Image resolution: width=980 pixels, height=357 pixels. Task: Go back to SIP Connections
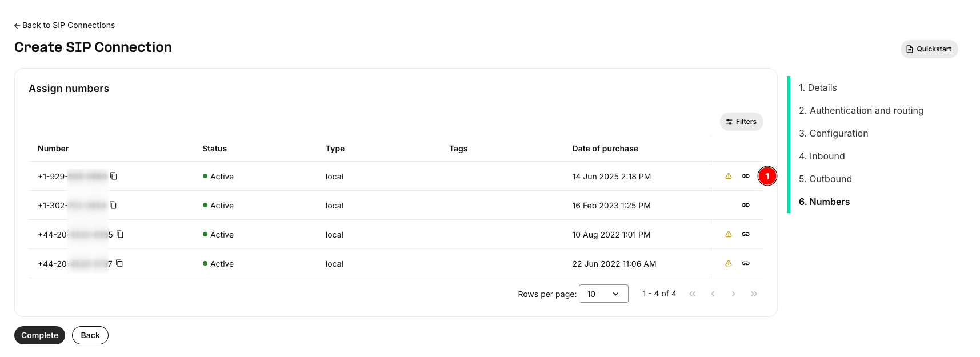[x=65, y=25]
